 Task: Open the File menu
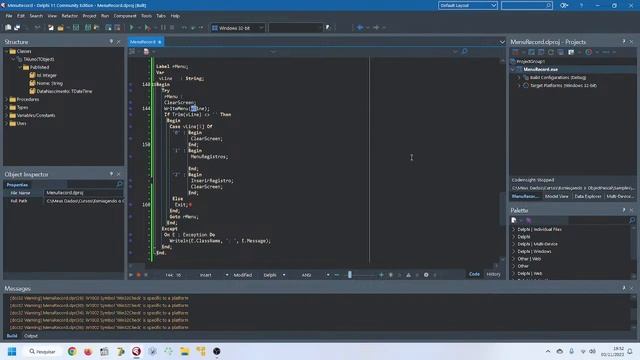coord(9,16)
